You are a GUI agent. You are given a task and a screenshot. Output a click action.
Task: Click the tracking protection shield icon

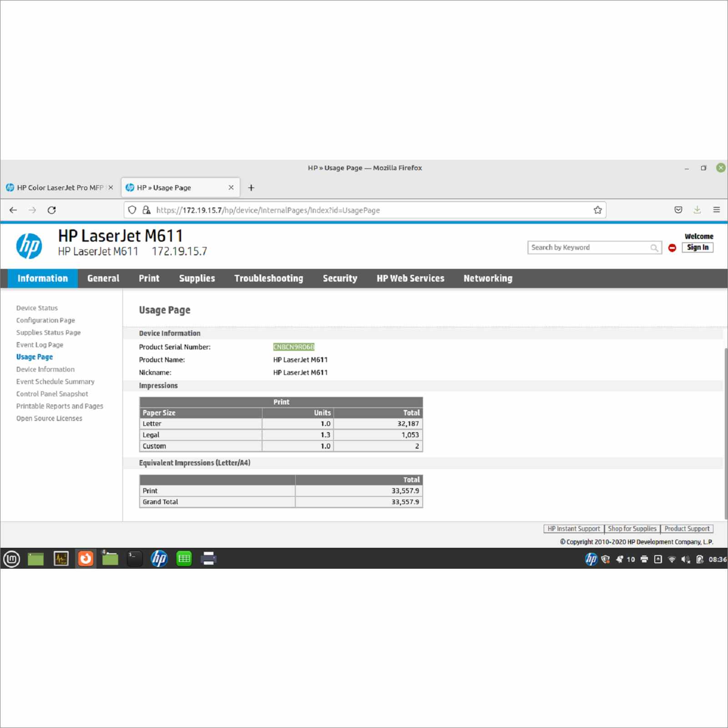tap(132, 210)
